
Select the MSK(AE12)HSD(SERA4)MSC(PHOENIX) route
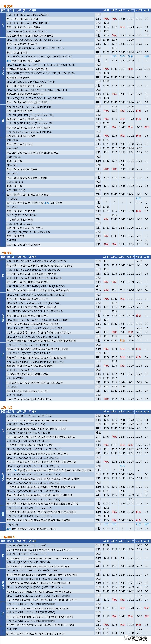(x=29, y=562)
